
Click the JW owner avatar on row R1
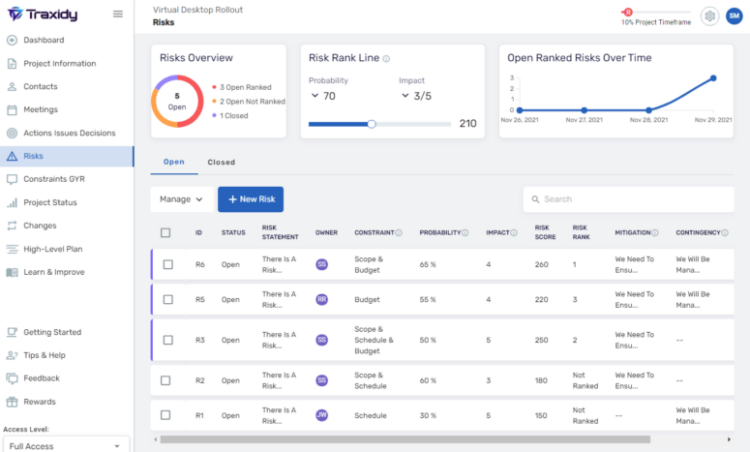(322, 415)
